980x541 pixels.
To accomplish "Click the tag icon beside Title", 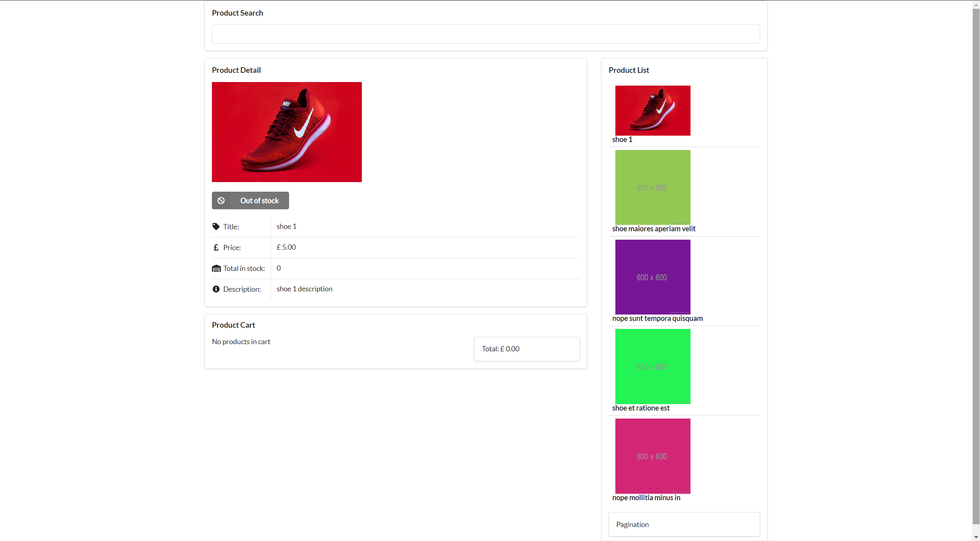I will (216, 226).
